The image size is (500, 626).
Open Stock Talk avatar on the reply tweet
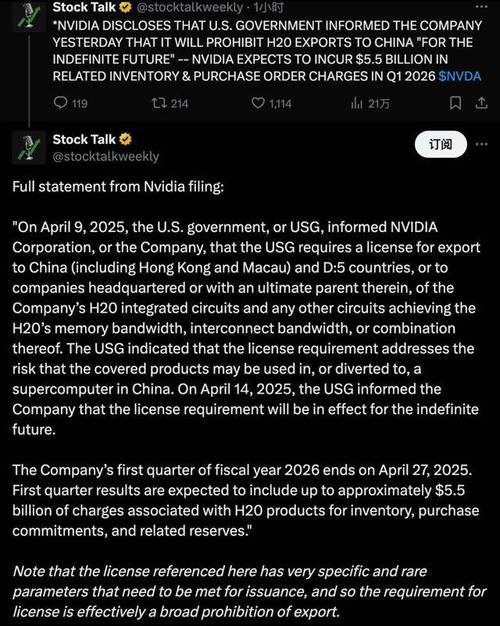(29, 148)
